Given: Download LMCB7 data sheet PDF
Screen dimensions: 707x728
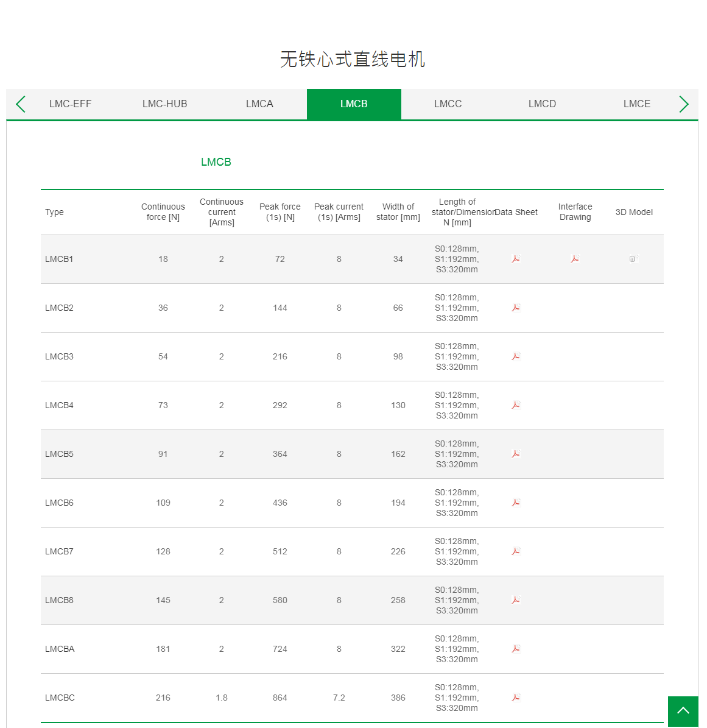Looking at the screenshot, I should (x=516, y=551).
